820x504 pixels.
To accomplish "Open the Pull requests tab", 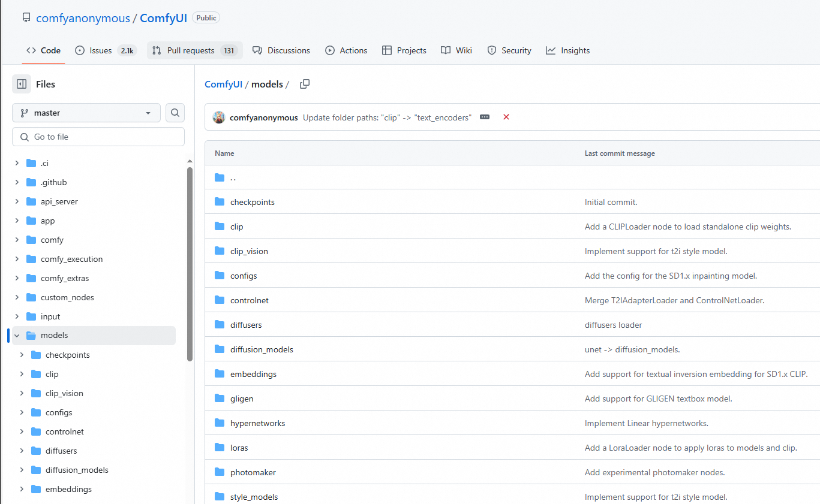I will 195,50.
